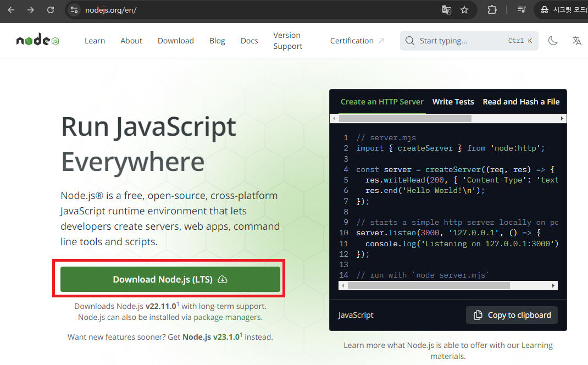Click the Run JavaScript Everywhere heading
The width and height of the screenshot is (588, 365).
pyautogui.click(x=148, y=144)
